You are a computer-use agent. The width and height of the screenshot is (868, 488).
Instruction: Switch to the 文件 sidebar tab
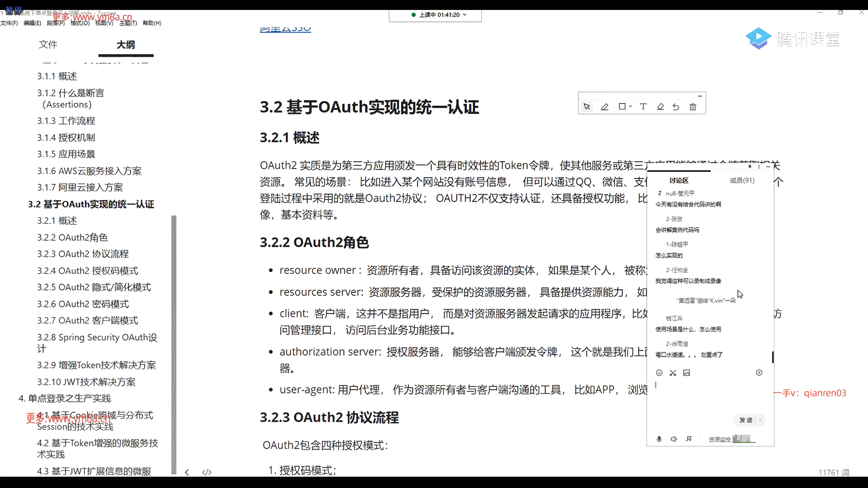[48, 44]
